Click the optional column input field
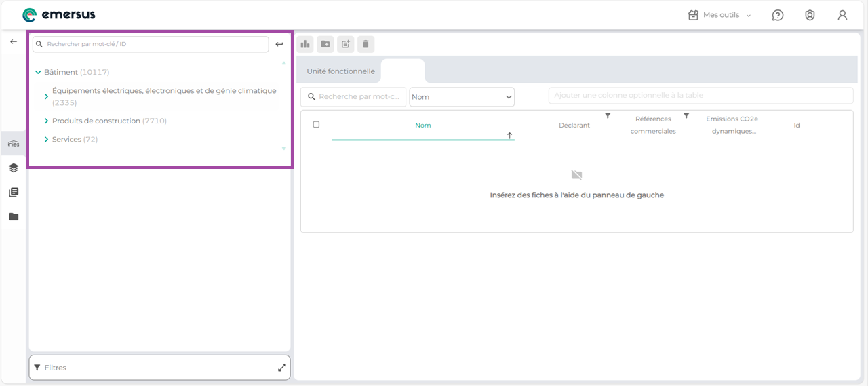 point(701,96)
